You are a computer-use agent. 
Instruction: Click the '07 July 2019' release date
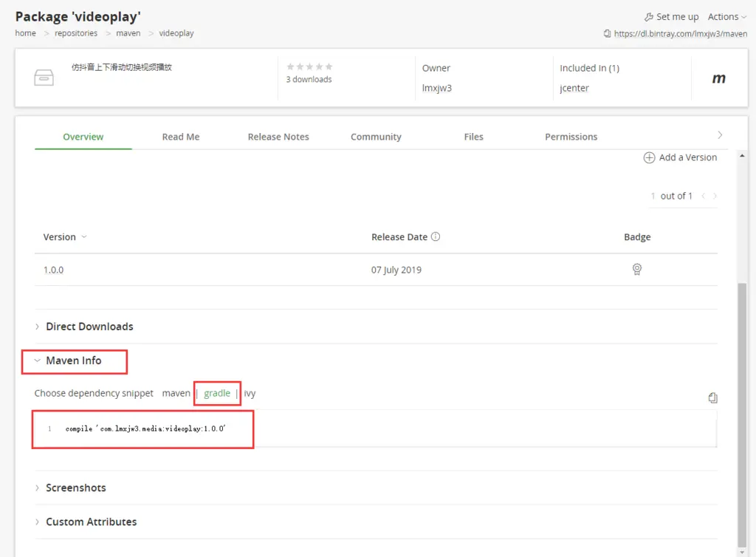pyautogui.click(x=396, y=270)
